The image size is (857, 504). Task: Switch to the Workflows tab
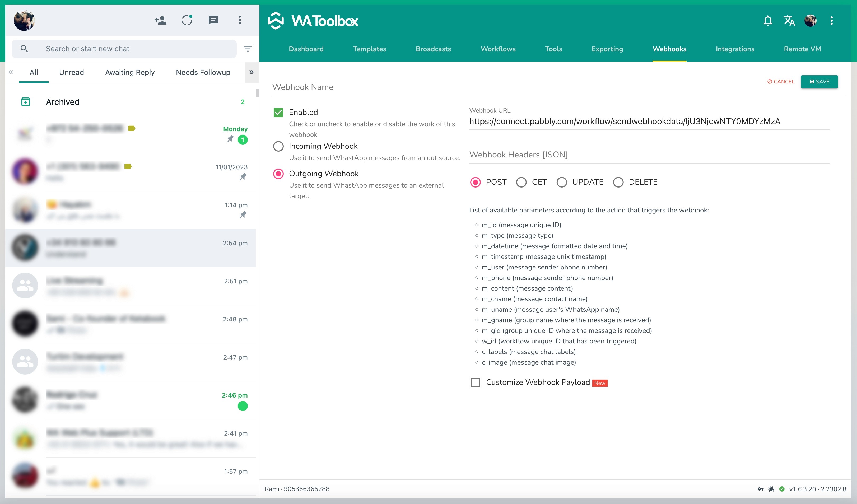coord(498,49)
